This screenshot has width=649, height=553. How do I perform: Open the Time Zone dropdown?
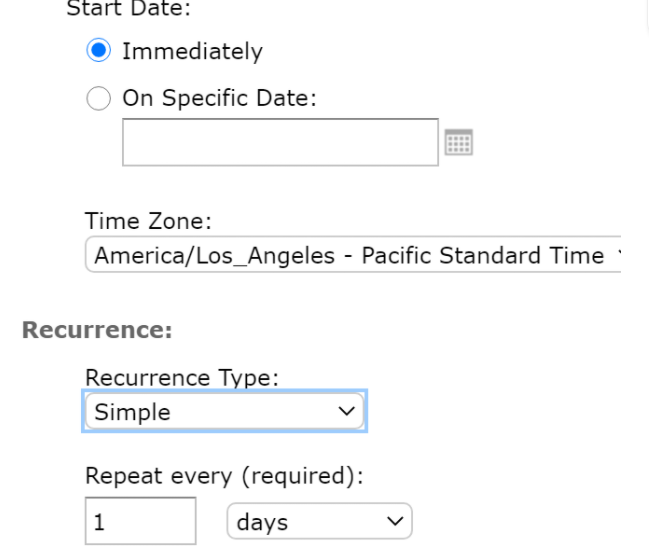[x=352, y=257]
